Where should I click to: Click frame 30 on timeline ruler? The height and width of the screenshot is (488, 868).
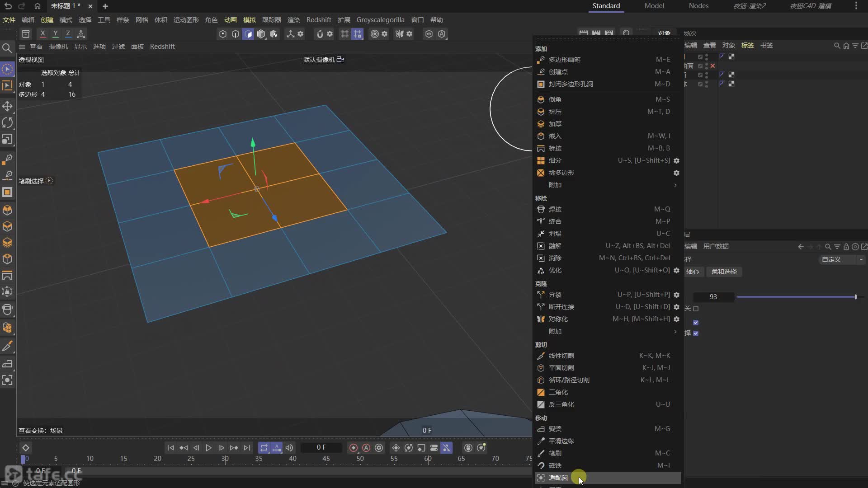coord(225,459)
